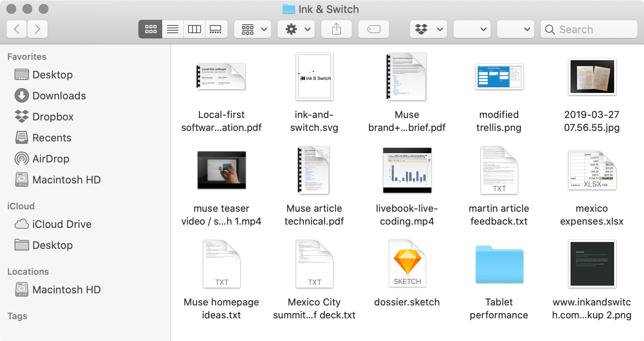Click the 'Local-first softwar...ation.pdf' file name
This screenshot has height=341, width=644.
coord(221,121)
